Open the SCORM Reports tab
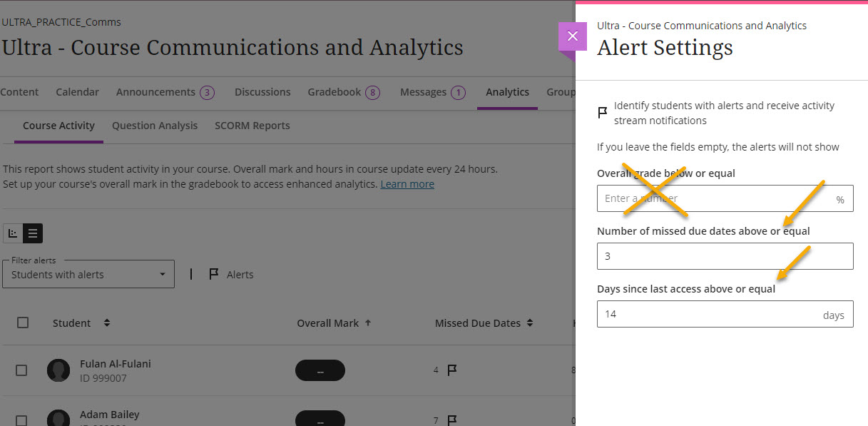 point(252,126)
